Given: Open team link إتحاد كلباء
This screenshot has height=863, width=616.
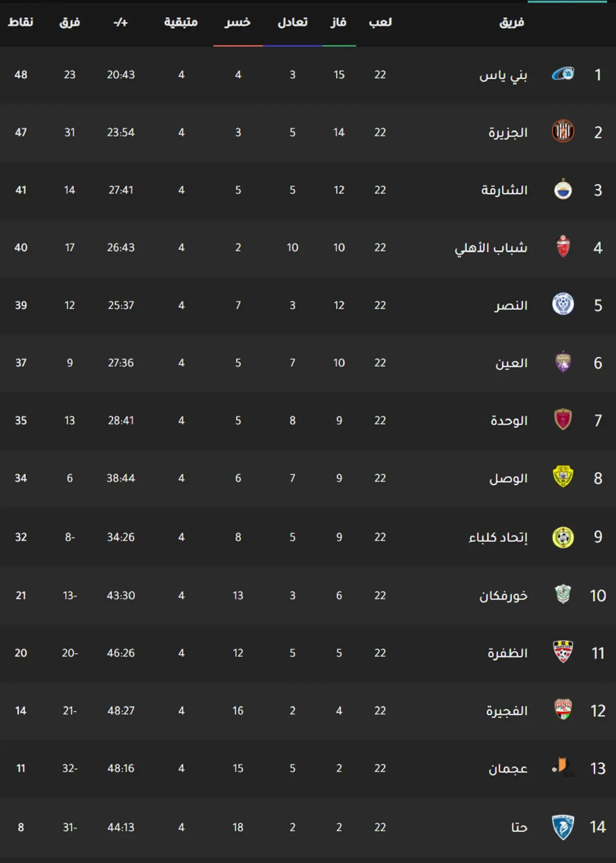Looking at the screenshot, I should 498,537.
